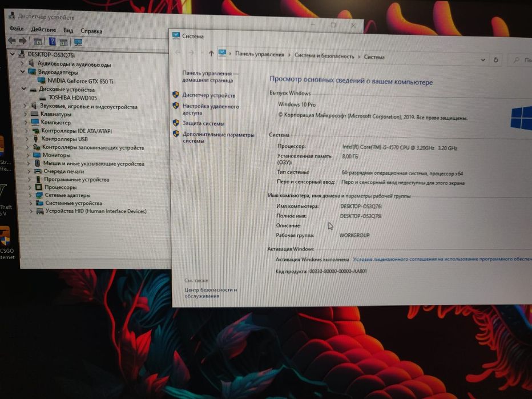This screenshot has height=399, width=532.
Task: Collapse the Видеоадаптеры node
Action: point(22,71)
